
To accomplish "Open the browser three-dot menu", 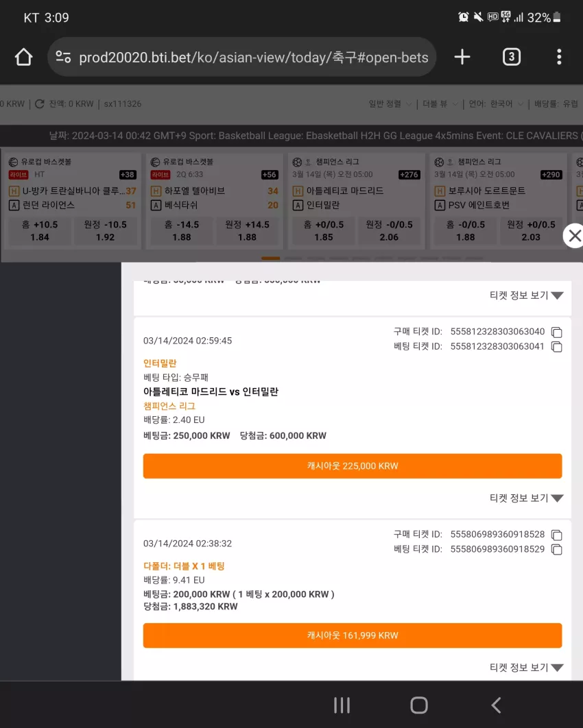I will tap(559, 57).
